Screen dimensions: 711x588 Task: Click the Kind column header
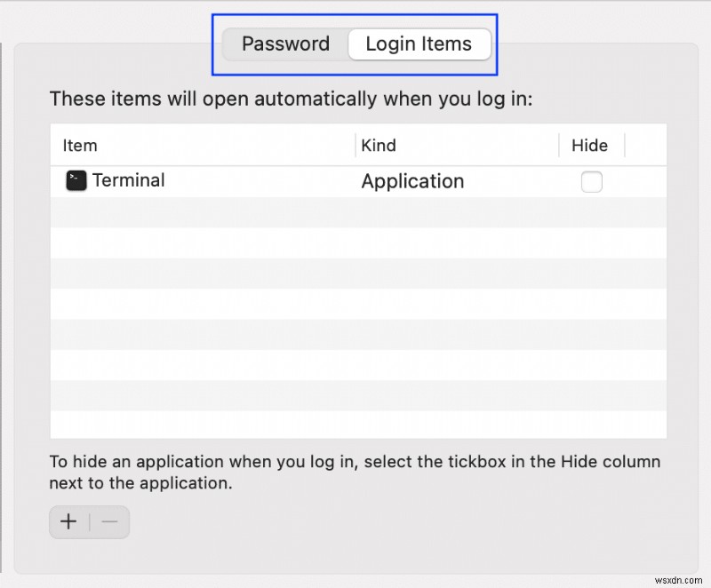coord(377,145)
